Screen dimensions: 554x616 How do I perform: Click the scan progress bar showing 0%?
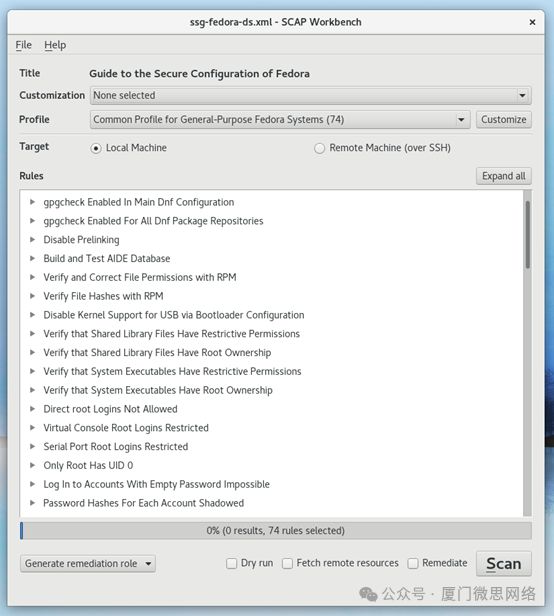coord(276,531)
